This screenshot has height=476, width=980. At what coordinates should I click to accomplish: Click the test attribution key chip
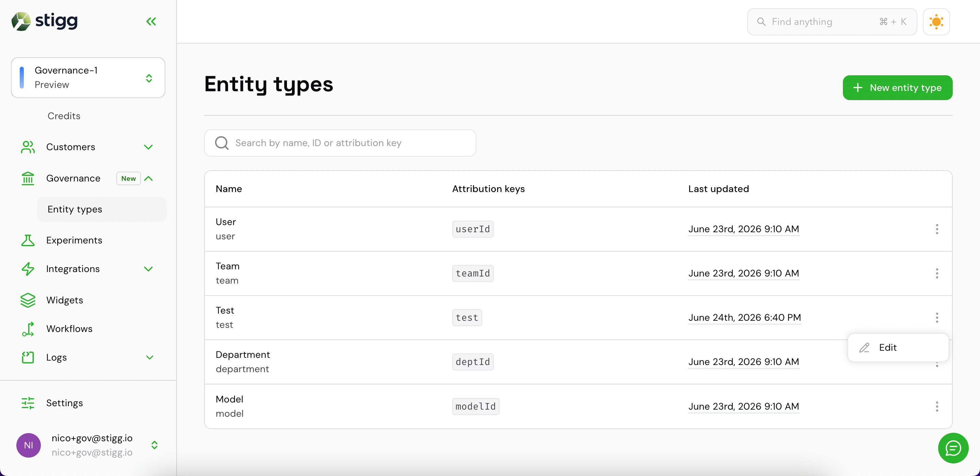(x=467, y=318)
